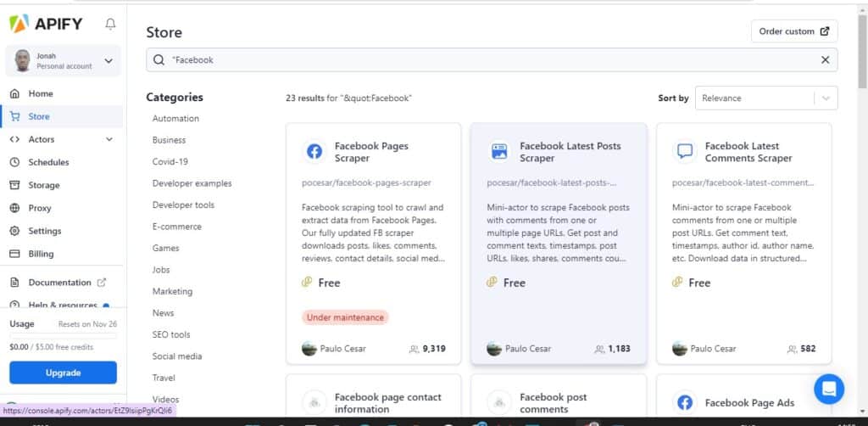Select Games category

click(165, 248)
